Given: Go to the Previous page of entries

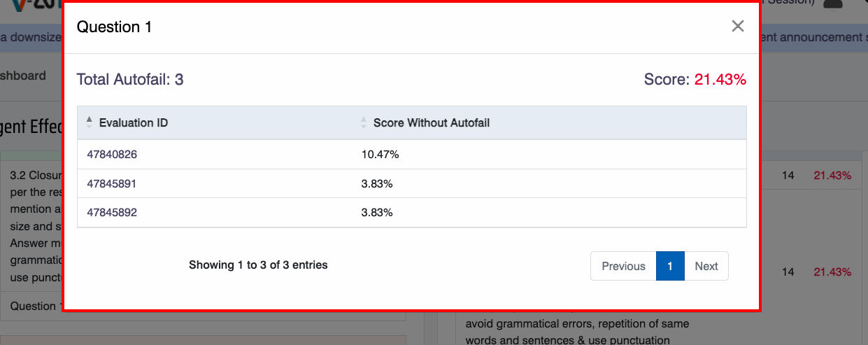Looking at the screenshot, I should (x=623, y=266).
